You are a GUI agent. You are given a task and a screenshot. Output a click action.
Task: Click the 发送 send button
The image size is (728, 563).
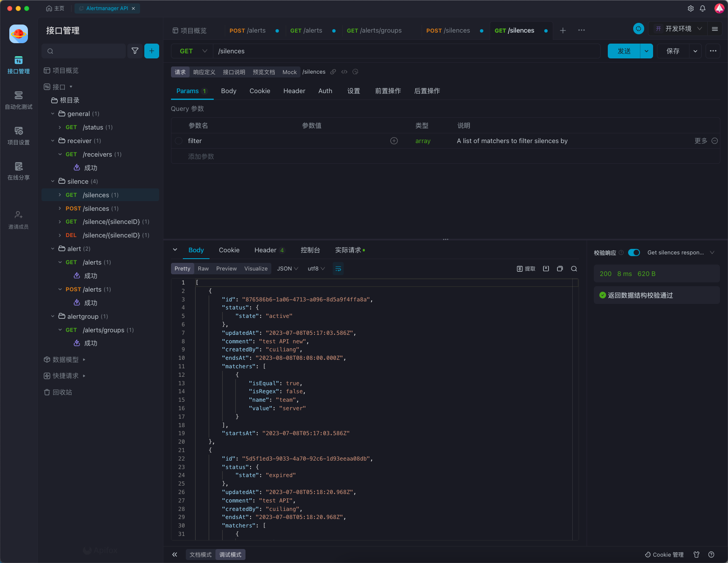pyautogui.click(x=624, y=51)
